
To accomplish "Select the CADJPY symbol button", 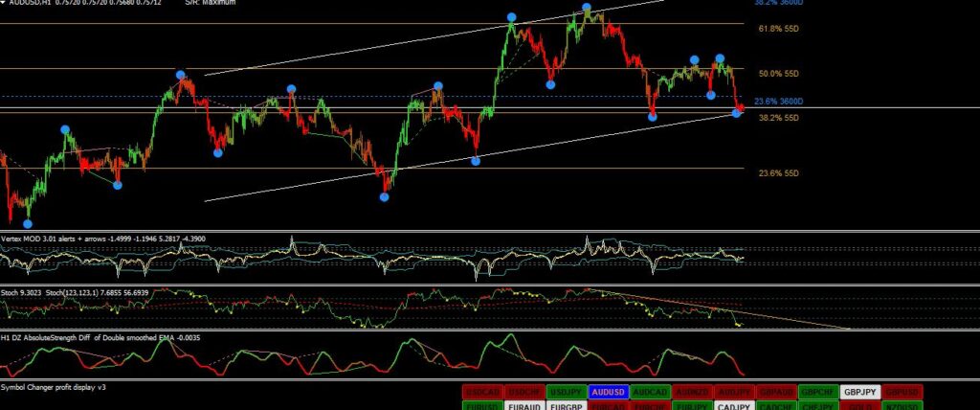I will pos(734,406).
